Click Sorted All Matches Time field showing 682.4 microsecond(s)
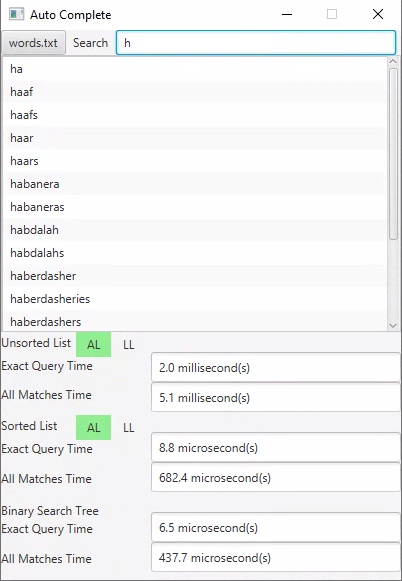 276,477
